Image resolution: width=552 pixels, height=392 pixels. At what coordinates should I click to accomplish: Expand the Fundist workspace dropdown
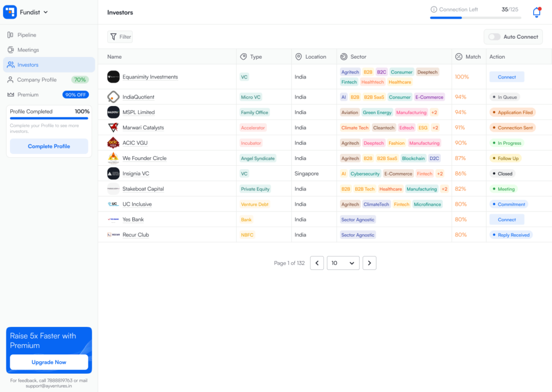[46, 12]
